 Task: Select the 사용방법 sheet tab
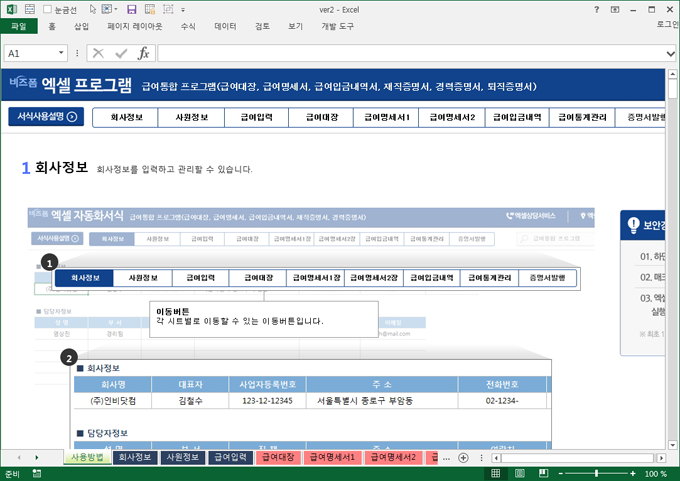pos(87,457)
